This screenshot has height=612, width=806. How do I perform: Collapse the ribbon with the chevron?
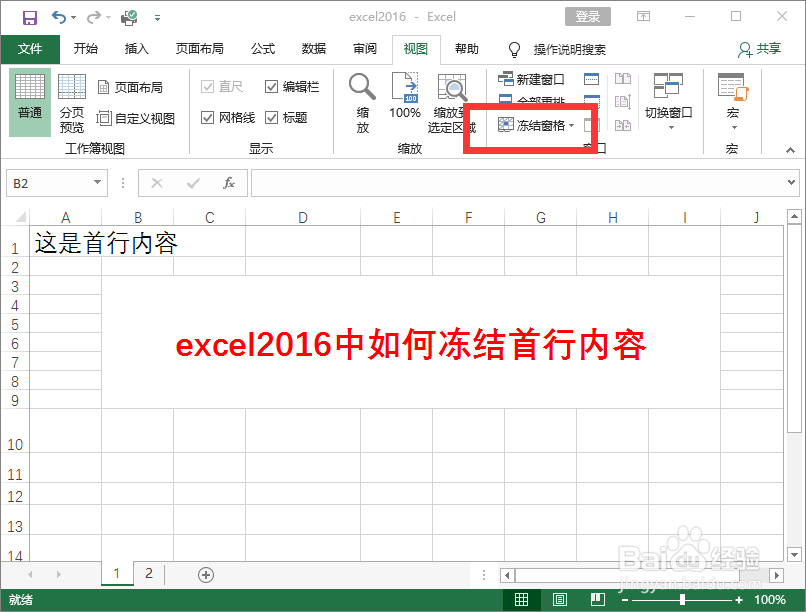[x=790, y=150]
